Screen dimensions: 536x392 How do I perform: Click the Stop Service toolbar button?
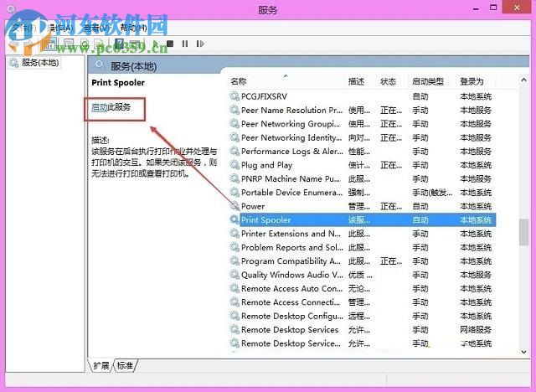click(170, 44)
